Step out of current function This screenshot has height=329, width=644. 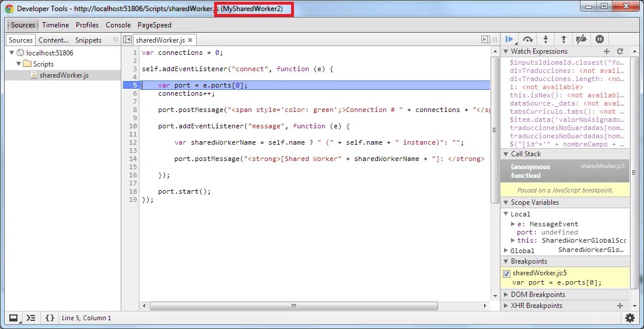coord(563,40)
